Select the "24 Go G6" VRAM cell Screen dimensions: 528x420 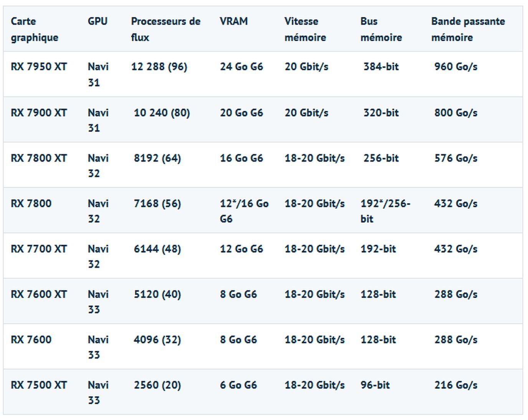(x=241, y=67)
